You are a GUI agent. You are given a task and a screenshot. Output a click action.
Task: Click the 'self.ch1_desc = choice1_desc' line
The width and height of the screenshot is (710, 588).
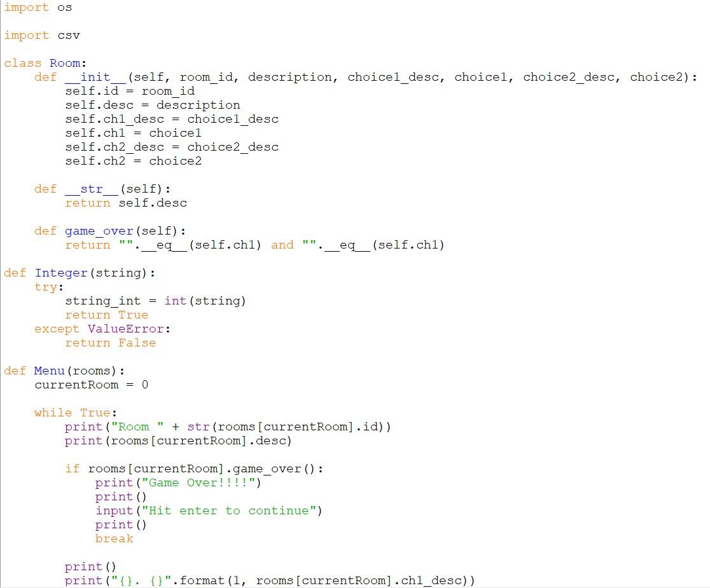click(x=172, y=119)
